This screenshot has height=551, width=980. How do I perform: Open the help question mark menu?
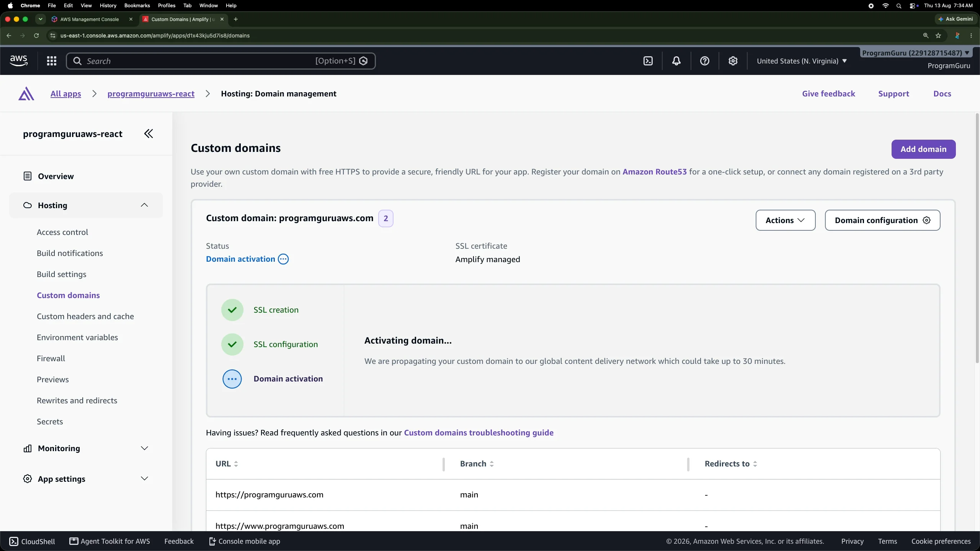[704, 61]
